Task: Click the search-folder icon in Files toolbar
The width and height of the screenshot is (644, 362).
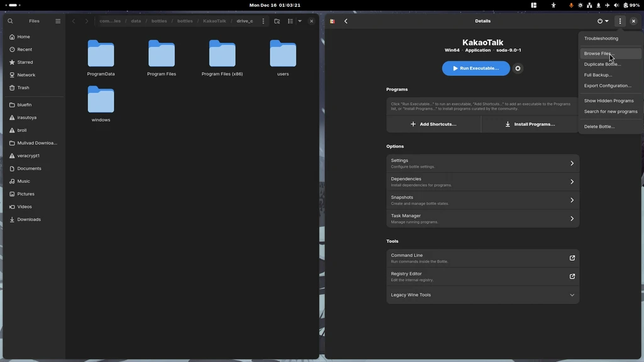Action: [277, 21]
